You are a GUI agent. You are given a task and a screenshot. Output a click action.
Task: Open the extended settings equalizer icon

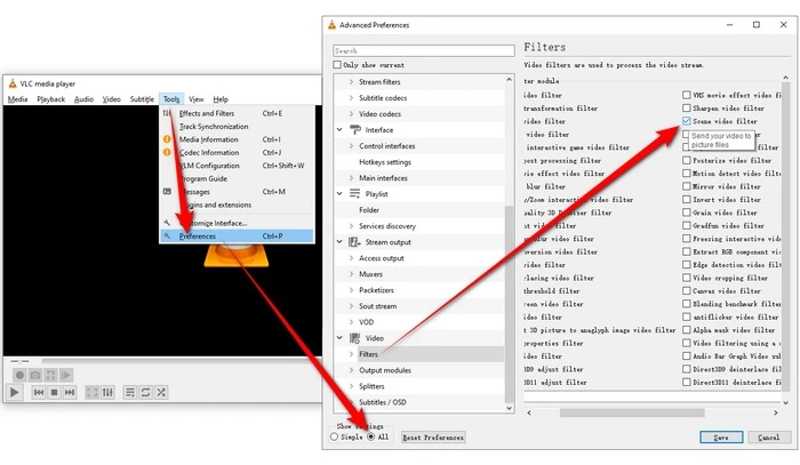[109, 392]
